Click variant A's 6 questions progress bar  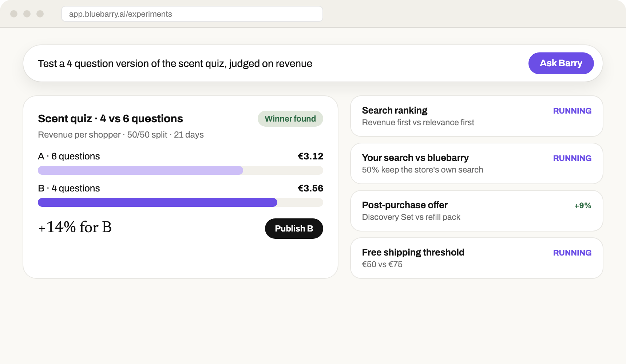coord(181,170)
